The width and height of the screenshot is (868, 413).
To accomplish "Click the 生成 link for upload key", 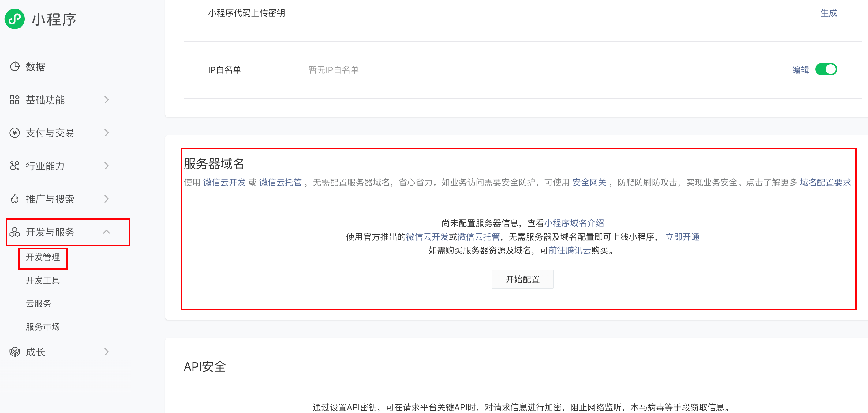I will click(829, 13).
